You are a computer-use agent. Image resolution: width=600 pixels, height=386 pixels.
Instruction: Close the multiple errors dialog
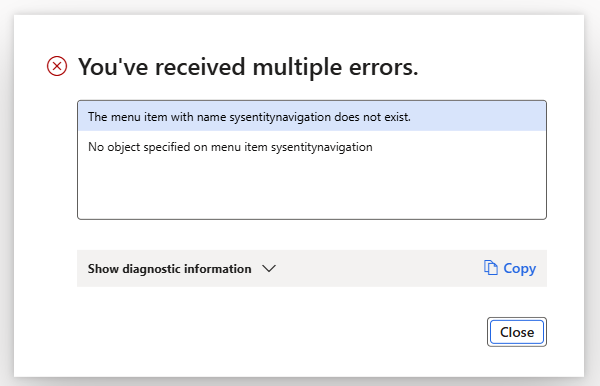517,332
